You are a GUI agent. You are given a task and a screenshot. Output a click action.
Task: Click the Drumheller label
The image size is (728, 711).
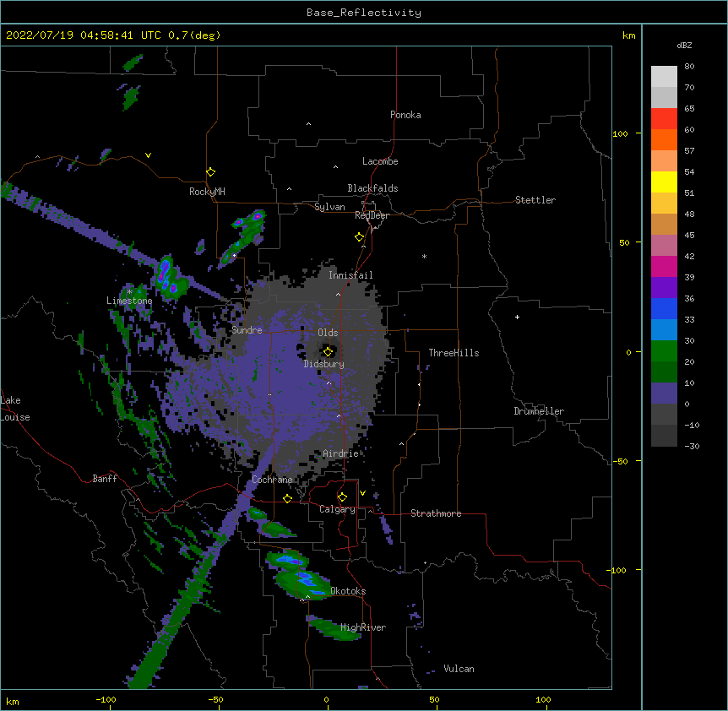[539, 411]
